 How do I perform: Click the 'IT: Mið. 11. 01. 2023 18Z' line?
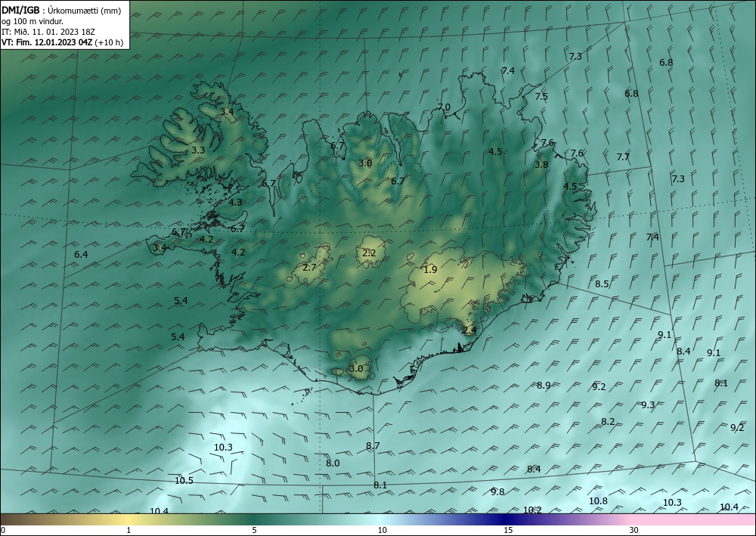tap(48, 31)
